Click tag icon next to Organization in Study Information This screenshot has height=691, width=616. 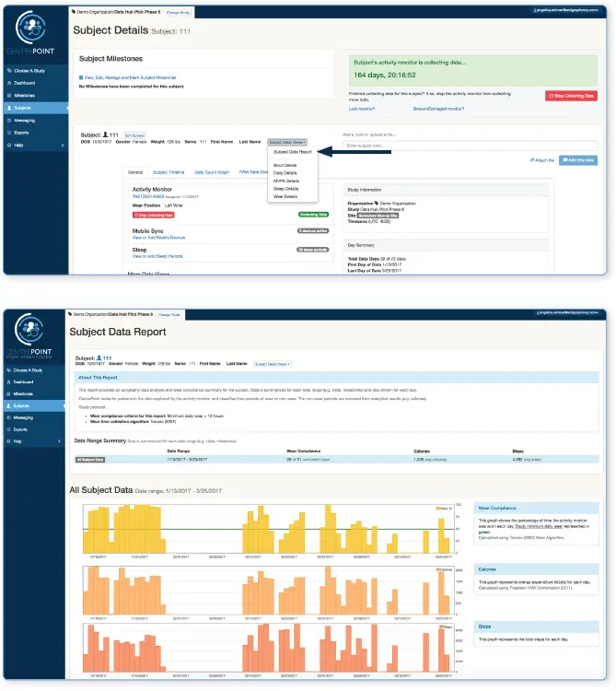[x=377, y=204]
